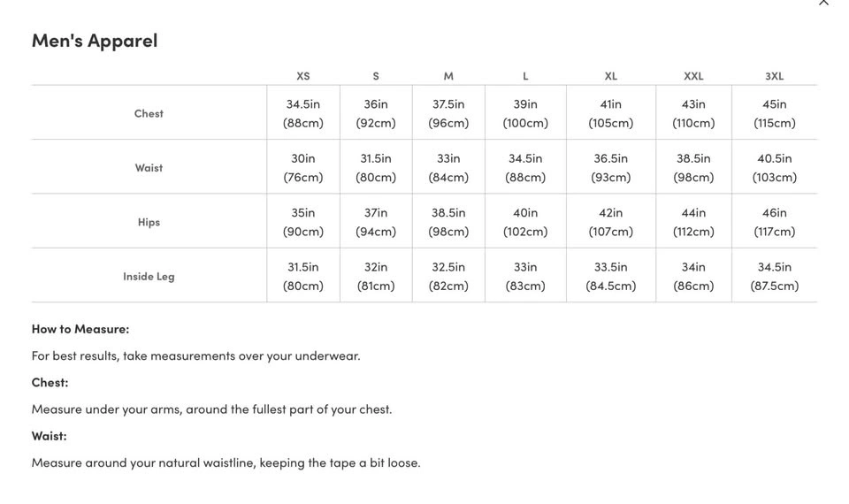Select the 3XL size column header
Viewport: 849px width, 504px height.
[774, 76]
